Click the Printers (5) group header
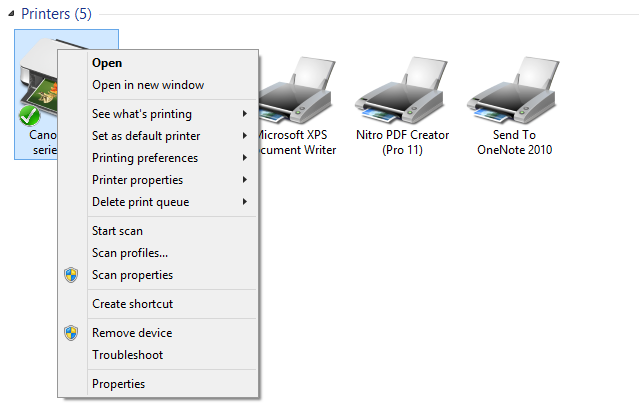Screen dimensions: 639x407 click(x=56, y=14)
